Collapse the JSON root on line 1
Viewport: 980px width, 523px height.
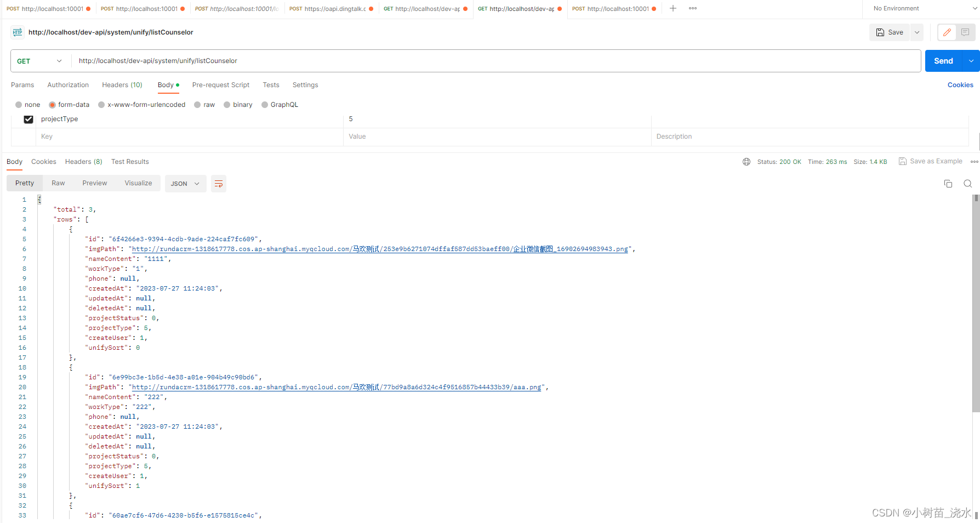click(39, 200)
